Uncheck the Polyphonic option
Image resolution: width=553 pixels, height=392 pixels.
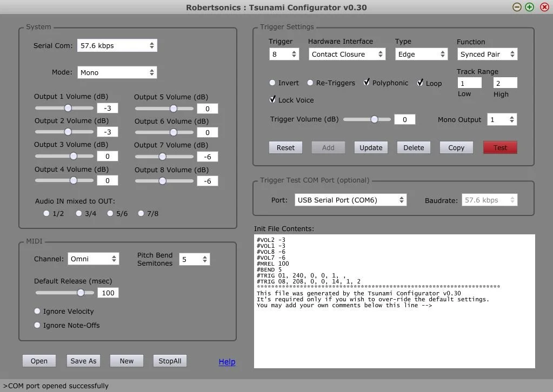(367, 83)
